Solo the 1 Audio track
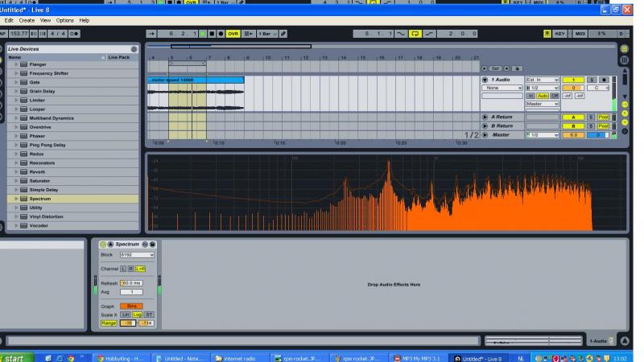This screenshot has width=644, height=362. click(591, 80)
